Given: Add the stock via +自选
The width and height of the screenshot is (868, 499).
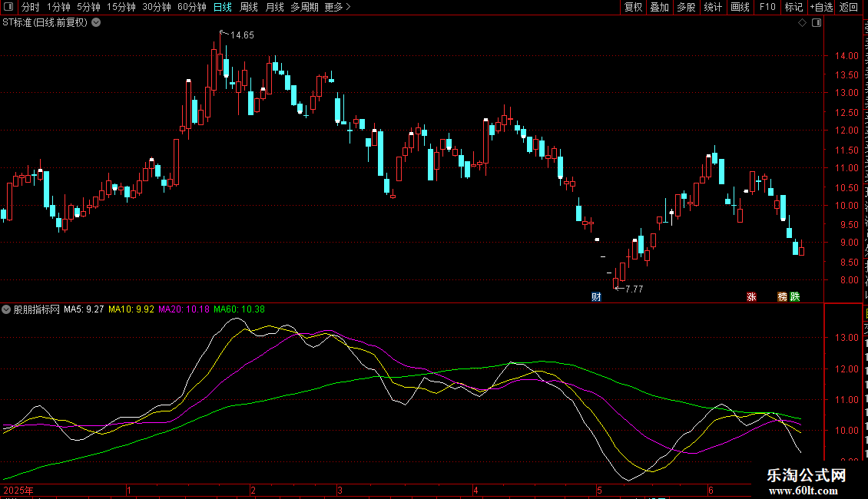Looking at the screenshot, I should pos(821,7).
